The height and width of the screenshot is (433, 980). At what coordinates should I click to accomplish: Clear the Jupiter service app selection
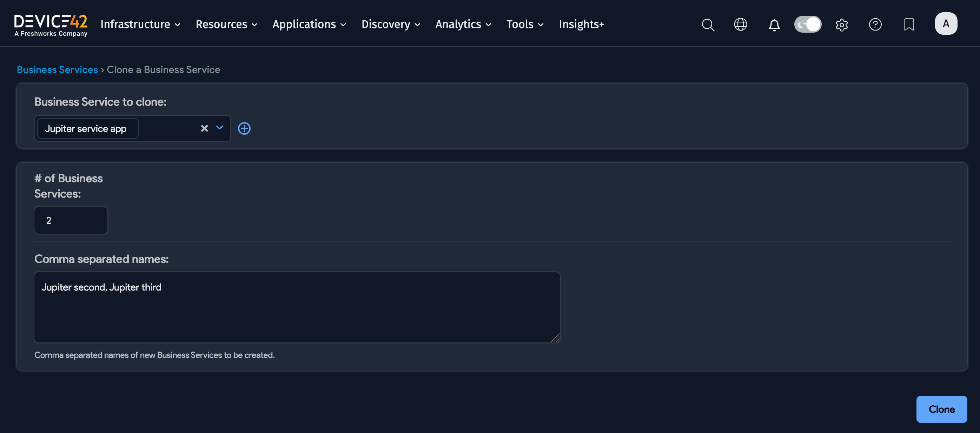pyautogui.click(x=204, y=128)
